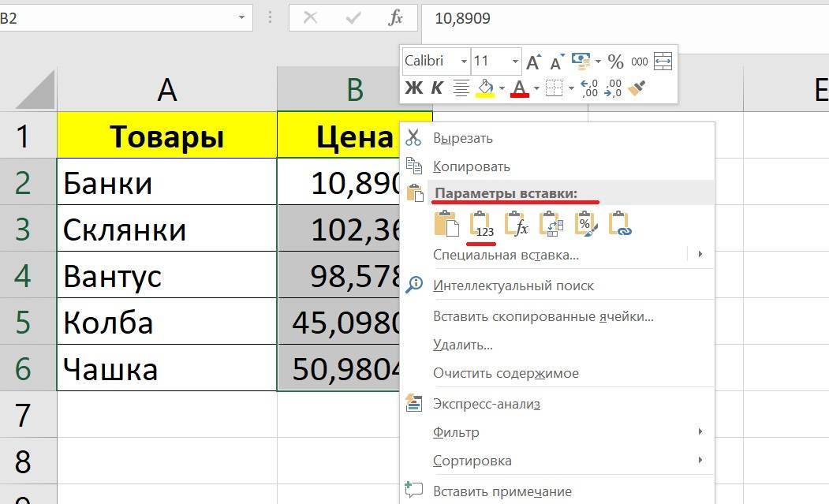
Task: Click Name Box showing B2
Action: [x=116, y=18]
